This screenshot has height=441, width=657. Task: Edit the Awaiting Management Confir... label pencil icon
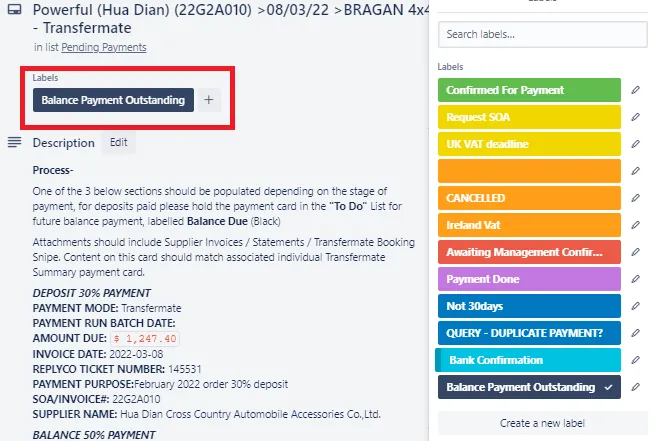point(635,252)
